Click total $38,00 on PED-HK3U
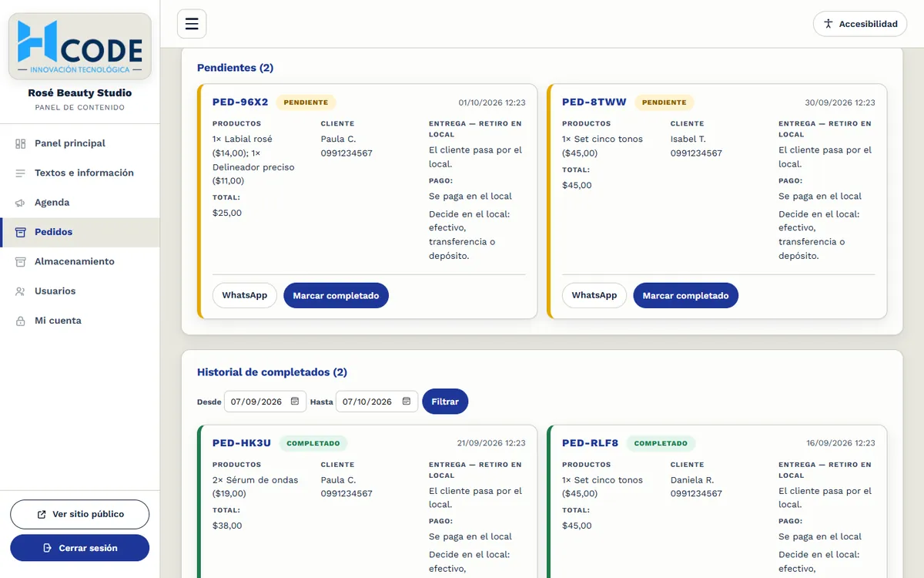 227,526
